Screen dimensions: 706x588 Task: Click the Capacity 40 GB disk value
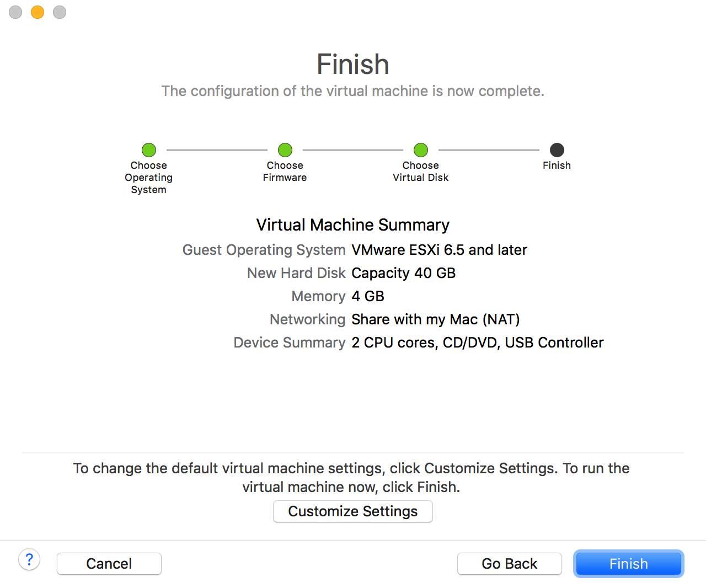pyautogui.click(x=403, y=273)
